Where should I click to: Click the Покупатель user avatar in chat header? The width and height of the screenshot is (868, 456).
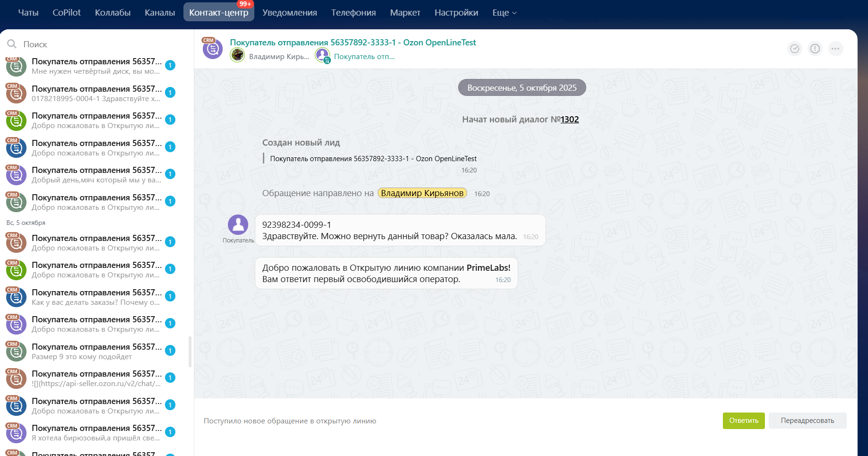pos(322,56)
